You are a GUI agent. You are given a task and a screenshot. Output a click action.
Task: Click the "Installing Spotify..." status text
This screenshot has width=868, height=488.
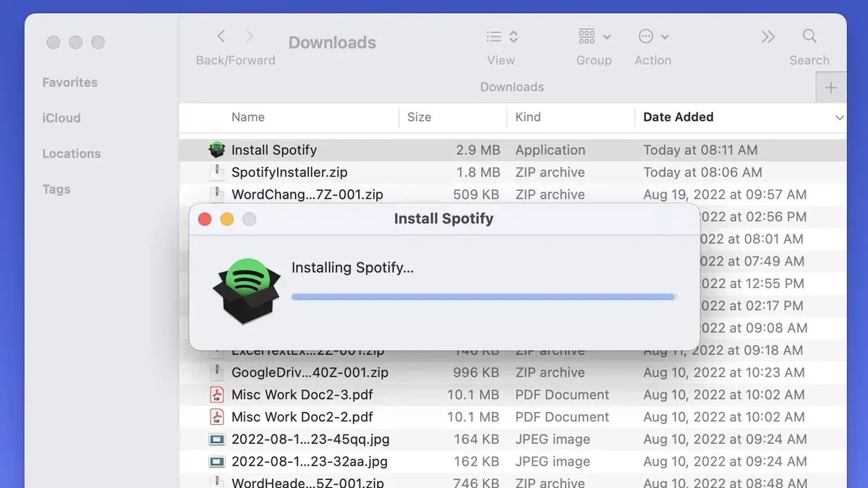(352, 267)
